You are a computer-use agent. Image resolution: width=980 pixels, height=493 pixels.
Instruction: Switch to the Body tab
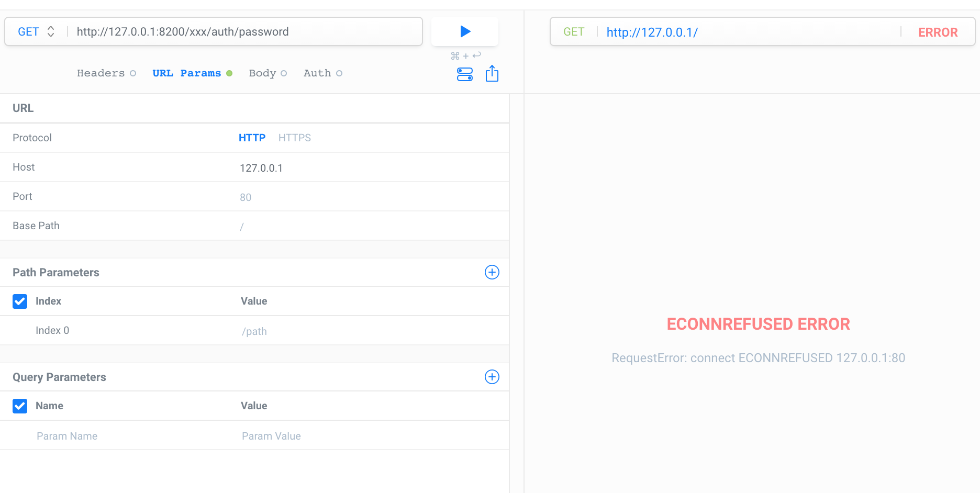point(262,73)
